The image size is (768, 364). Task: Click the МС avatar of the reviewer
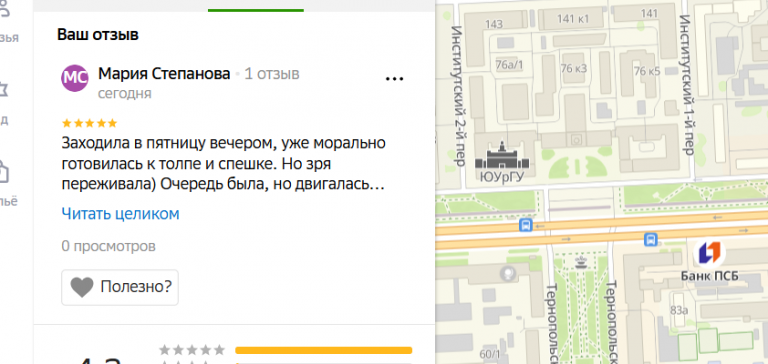(74, 78)
